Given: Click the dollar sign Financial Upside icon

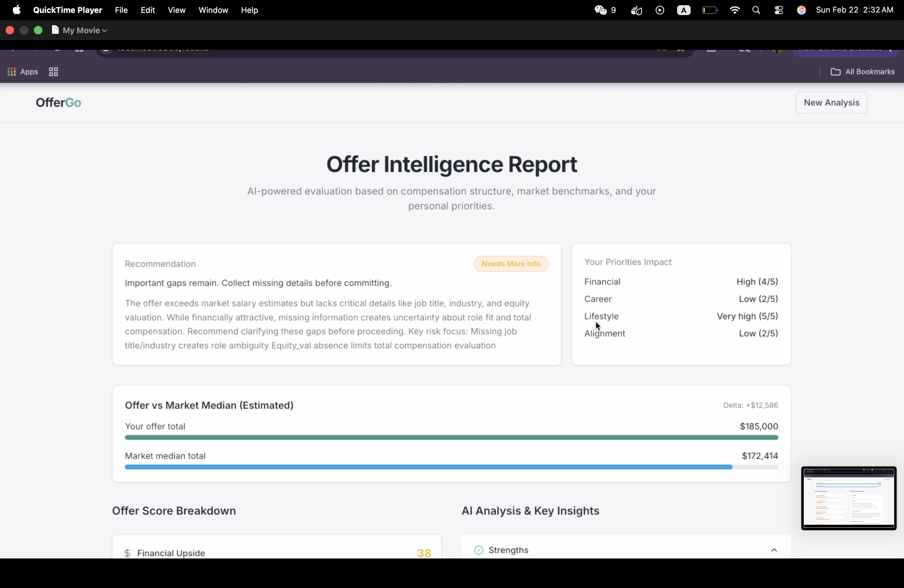Looking at the screenshot, I should click(128, 553).
